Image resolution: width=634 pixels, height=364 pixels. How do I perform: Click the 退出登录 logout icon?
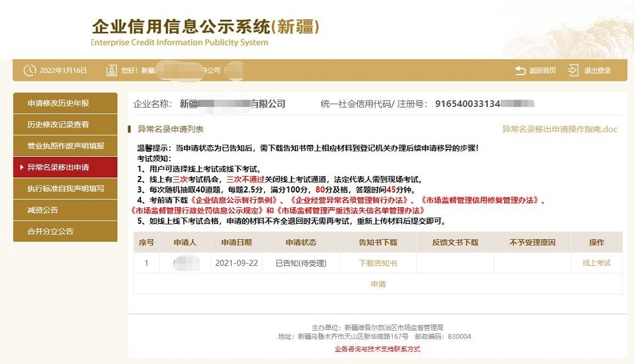pos(573,70)
